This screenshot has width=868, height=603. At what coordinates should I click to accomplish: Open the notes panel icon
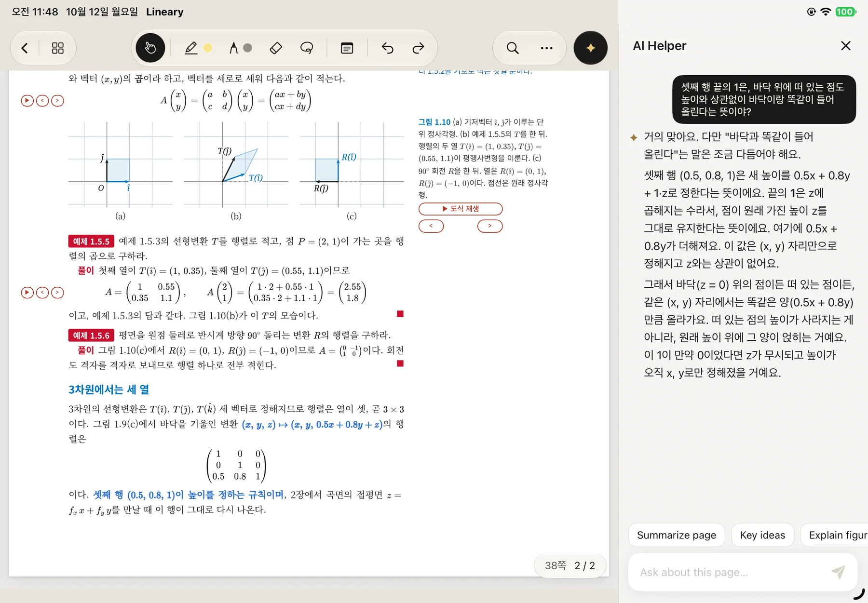click(x=347, y=48)
